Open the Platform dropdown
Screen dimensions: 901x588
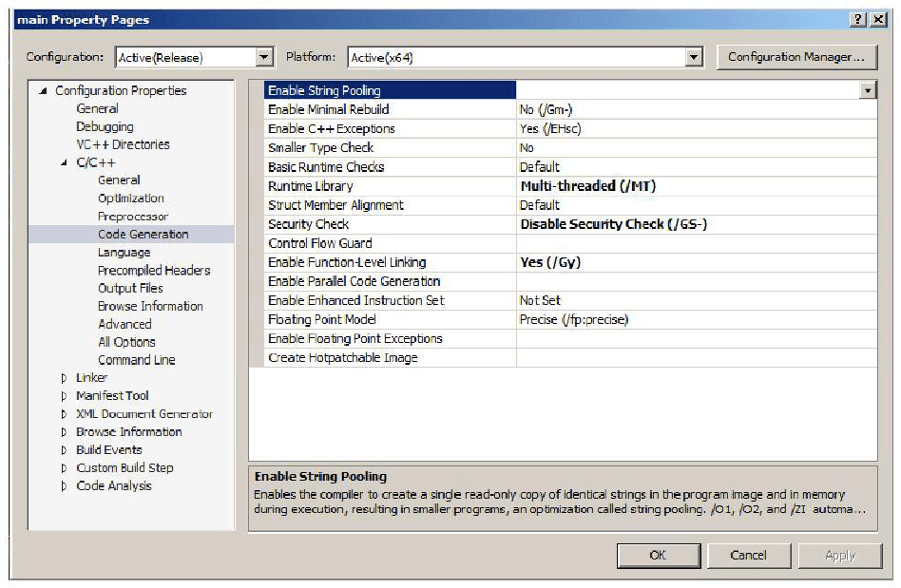coord(693,58)
